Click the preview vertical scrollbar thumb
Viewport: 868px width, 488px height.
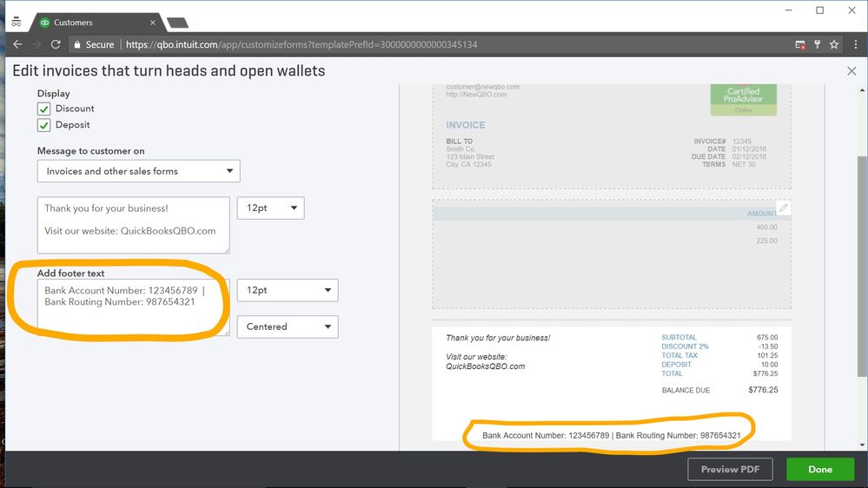pyautogui.click(x=863, y=266)
